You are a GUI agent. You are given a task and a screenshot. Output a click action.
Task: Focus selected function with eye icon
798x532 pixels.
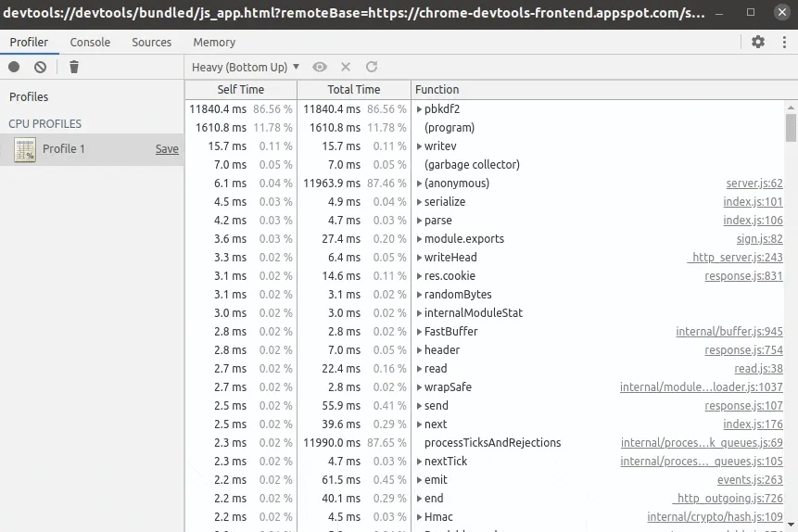click(x=320, y=67)
